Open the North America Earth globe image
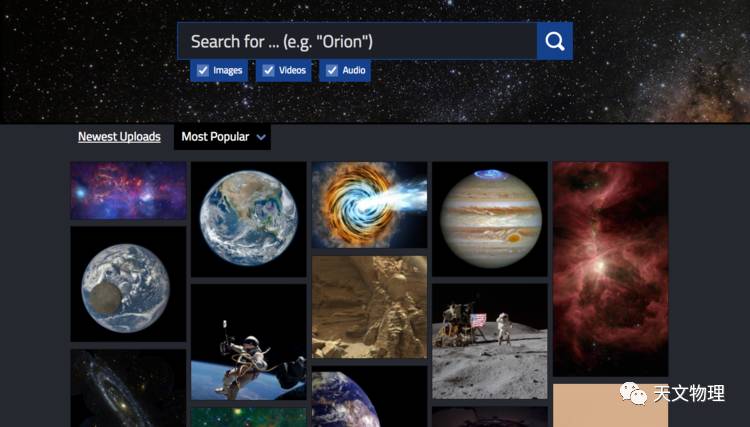Screen dimensions: 750x427 click(x=249, y=219)
